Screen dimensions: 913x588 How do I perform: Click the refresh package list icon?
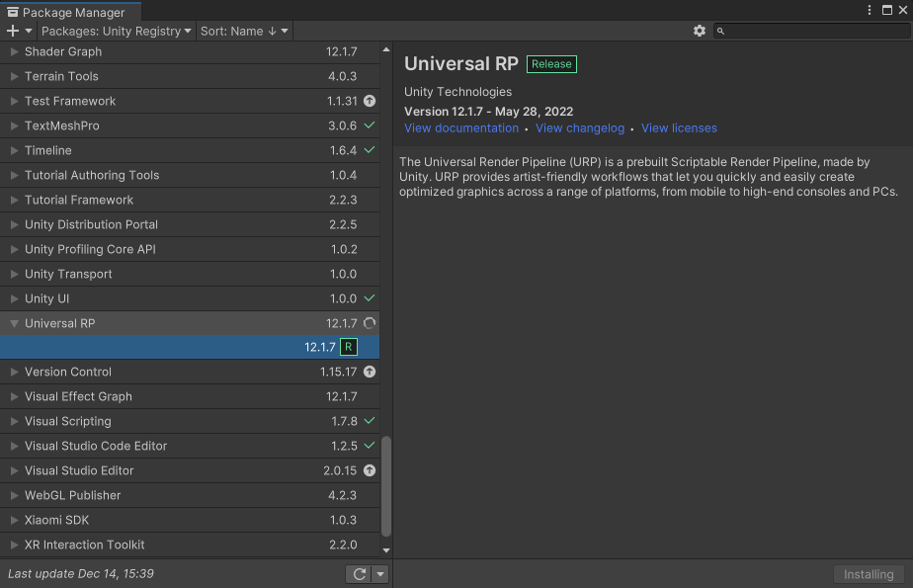358,574
